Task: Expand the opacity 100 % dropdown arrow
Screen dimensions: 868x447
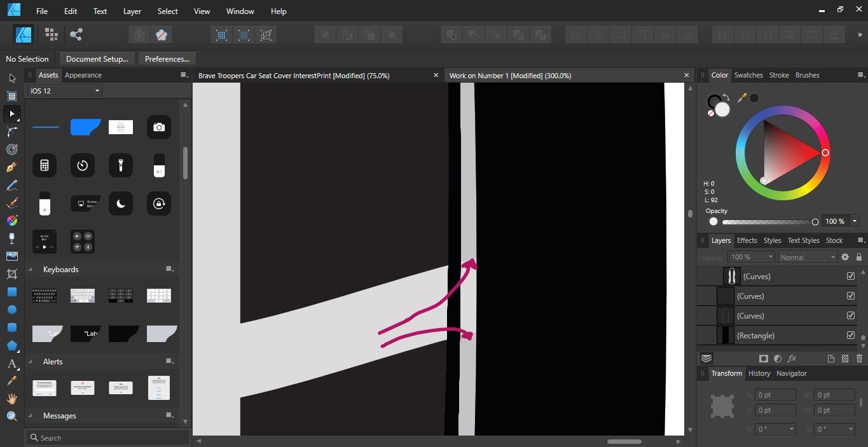Action: [855, 221]
